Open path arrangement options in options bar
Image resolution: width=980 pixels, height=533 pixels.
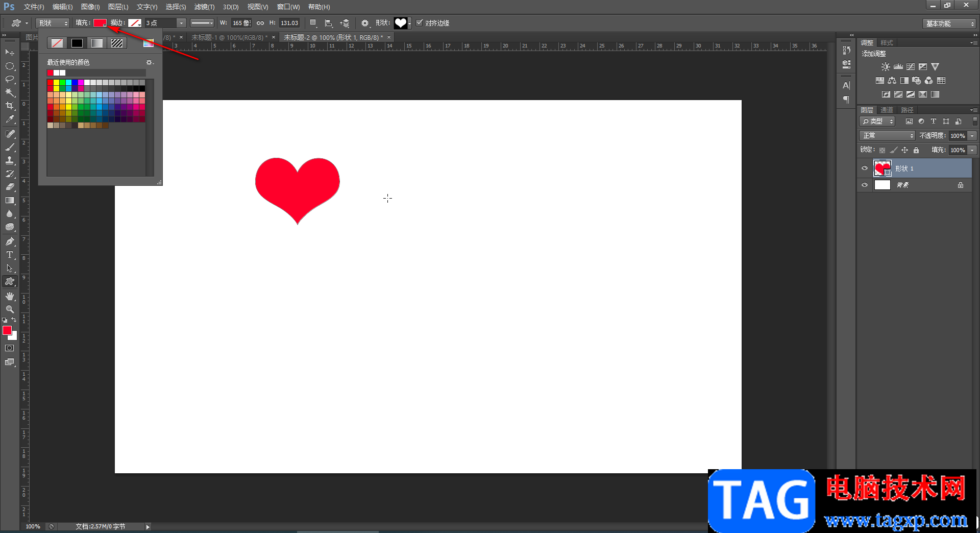(345, 23)
